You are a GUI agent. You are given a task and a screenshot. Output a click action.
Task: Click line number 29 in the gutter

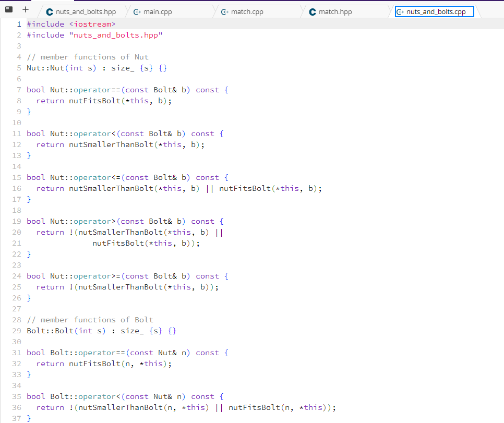pyautogui.click(x=16, y=331)
